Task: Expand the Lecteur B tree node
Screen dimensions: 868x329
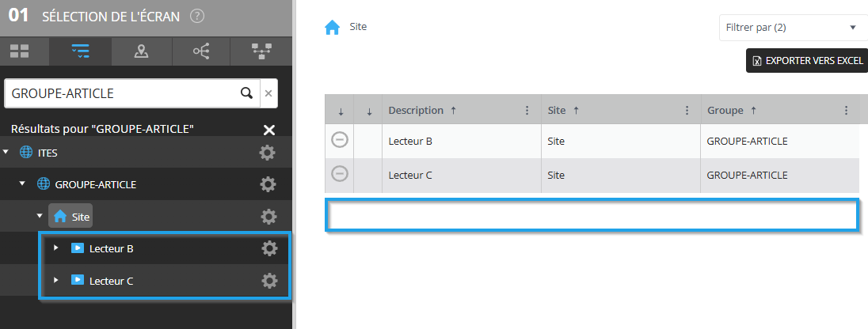Action: pyautogui.click(x=55, y=248)
